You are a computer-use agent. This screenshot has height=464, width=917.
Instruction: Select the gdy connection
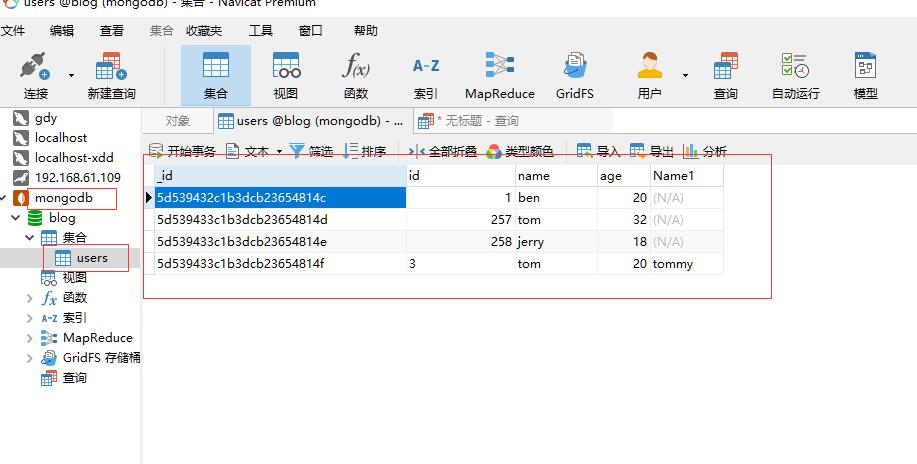pyautogui.click(x=46, y=118)
